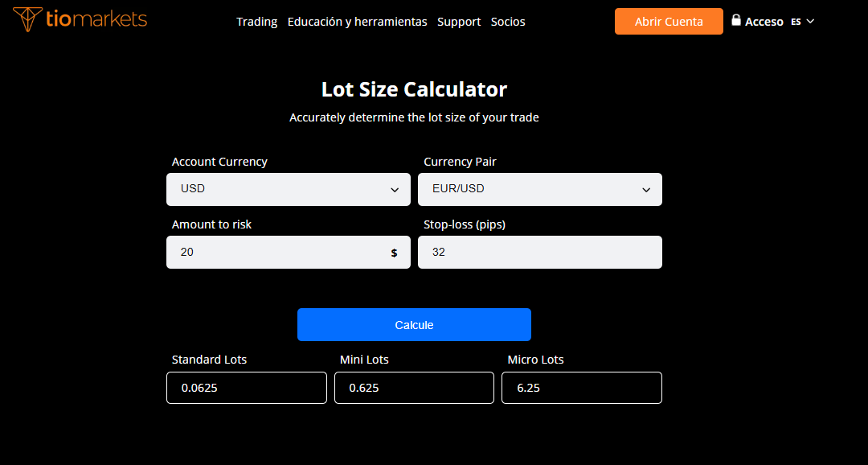The height and width of the screenshot is (465, 868).
Task: Click the chevron on Currency Pair selector
Action: click(x=646, y=189)
